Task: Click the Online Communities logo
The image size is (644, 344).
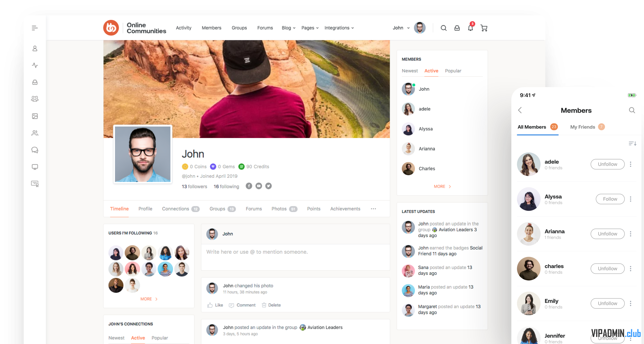Action: [135, 28]
